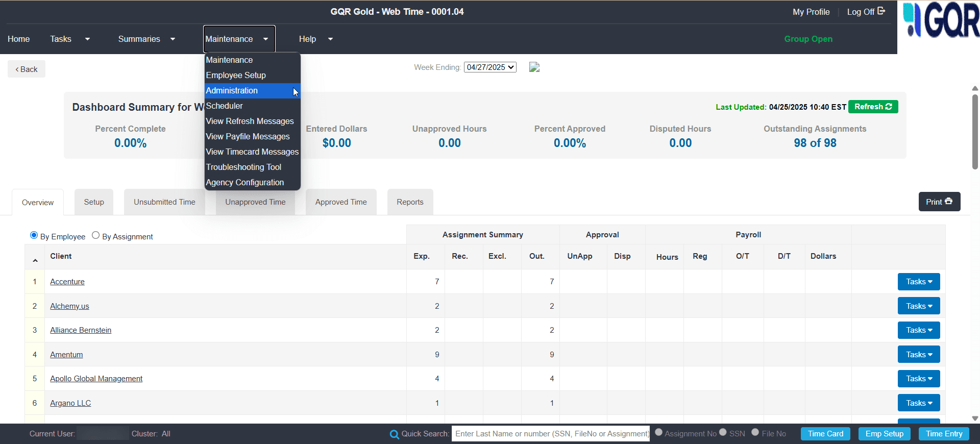Open View Payfile Messages
This screenshot has height=444, width=980.
252,136
